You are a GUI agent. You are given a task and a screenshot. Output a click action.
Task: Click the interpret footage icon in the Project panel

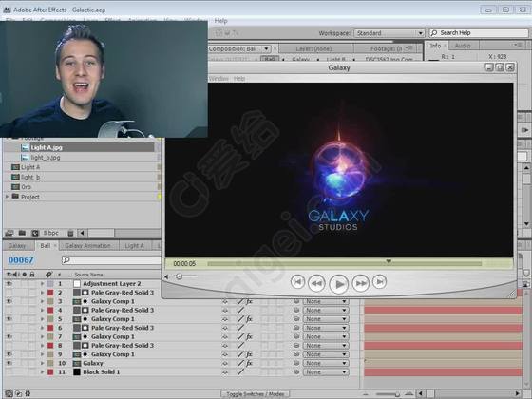[x=9, y=233]
